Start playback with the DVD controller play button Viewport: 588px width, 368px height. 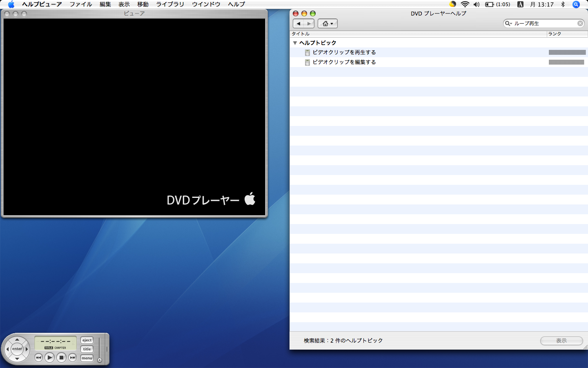coord(50,357)
